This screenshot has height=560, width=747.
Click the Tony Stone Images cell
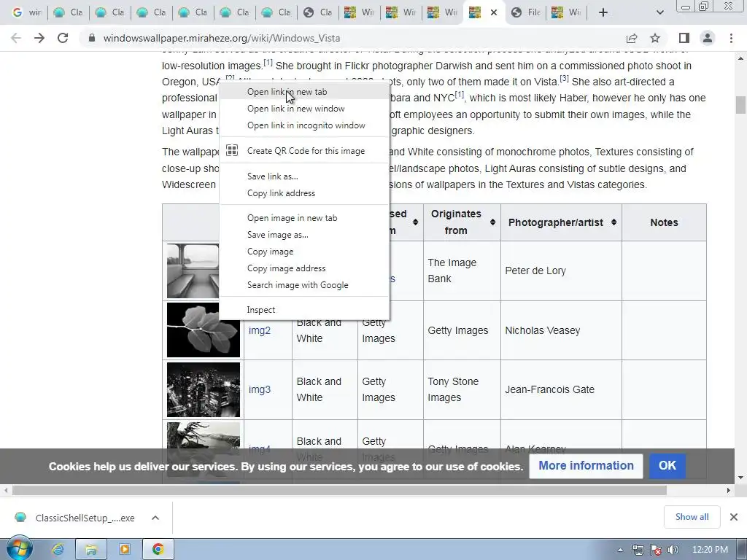[462, 389]
